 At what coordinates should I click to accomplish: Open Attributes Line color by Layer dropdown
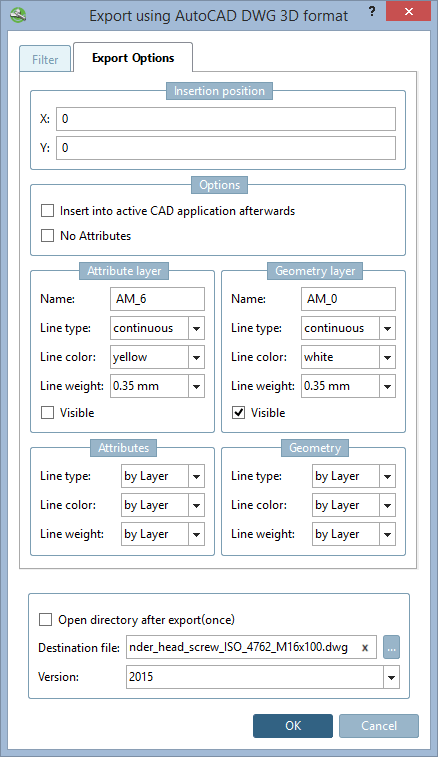coord(163,505)
